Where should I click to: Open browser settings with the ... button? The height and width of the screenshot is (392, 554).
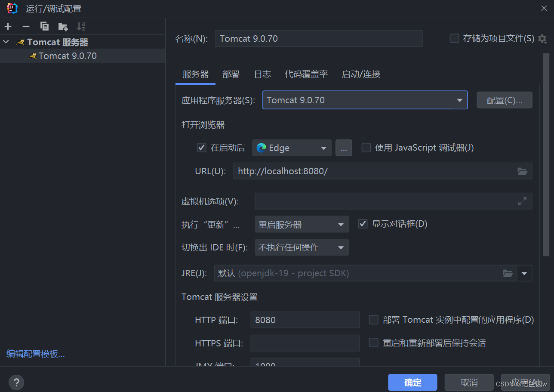[344, 148]
